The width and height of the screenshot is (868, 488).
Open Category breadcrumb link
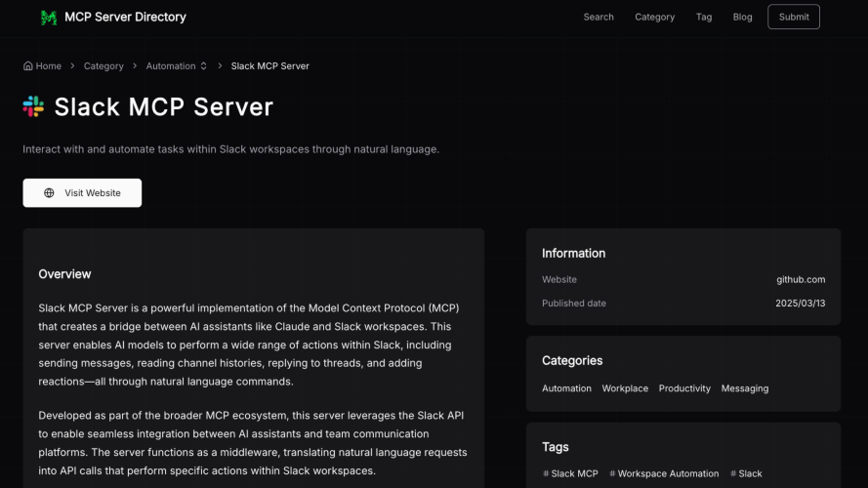pyautogui.click(x=103, y=65)
